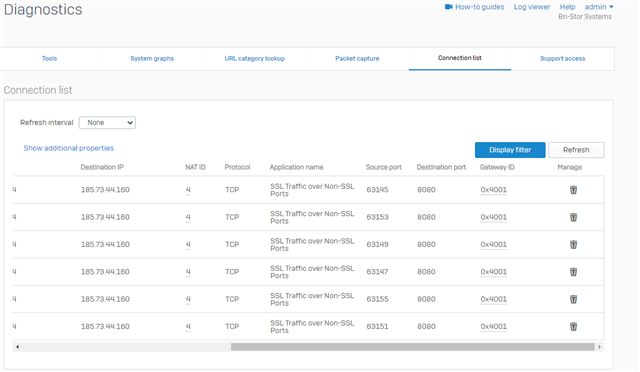
Task: Switch to the Packet capture tab
Action: [357, 58]
